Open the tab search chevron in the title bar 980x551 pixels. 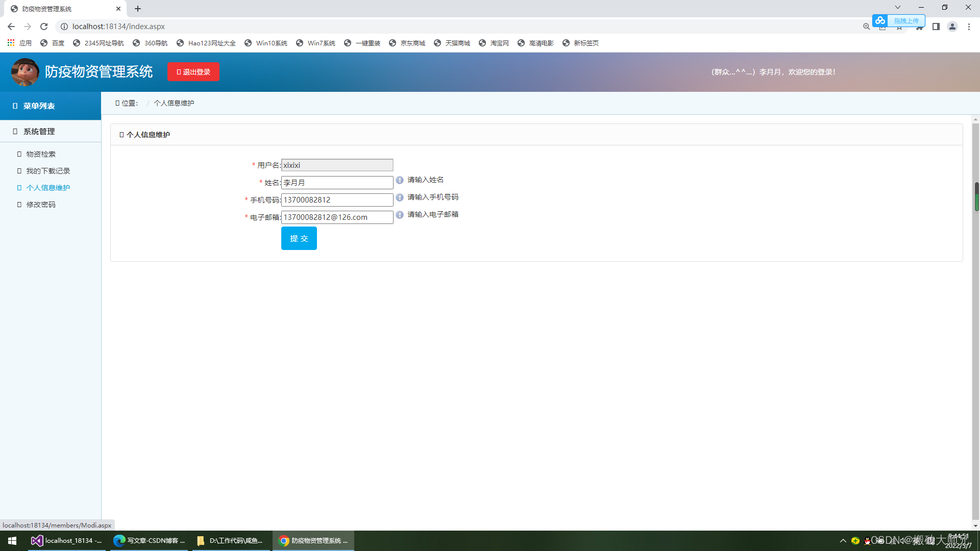tap(897, 8)
